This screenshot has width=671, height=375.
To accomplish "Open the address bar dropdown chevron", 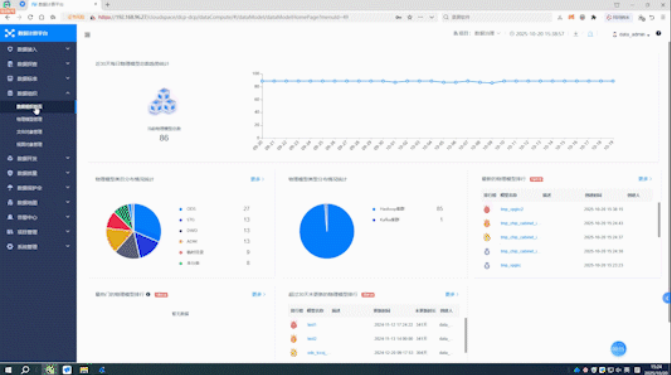I will point(431,17).
